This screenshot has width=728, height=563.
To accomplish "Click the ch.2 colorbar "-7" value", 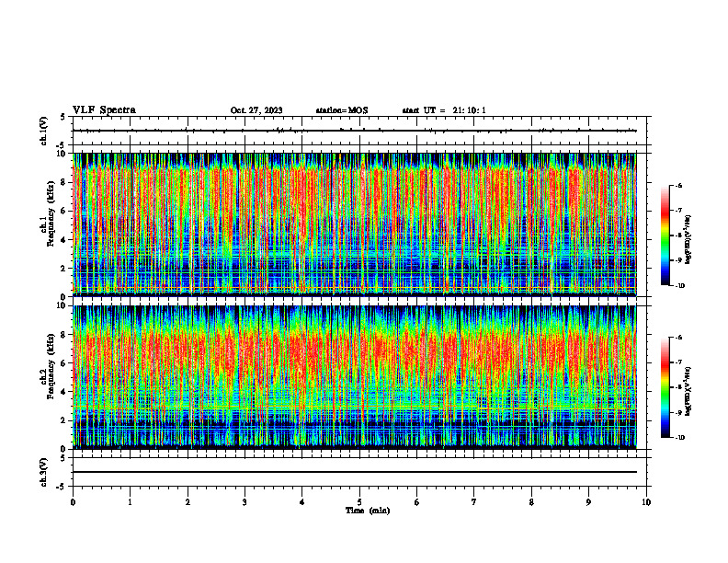I will tap(678, 362).
